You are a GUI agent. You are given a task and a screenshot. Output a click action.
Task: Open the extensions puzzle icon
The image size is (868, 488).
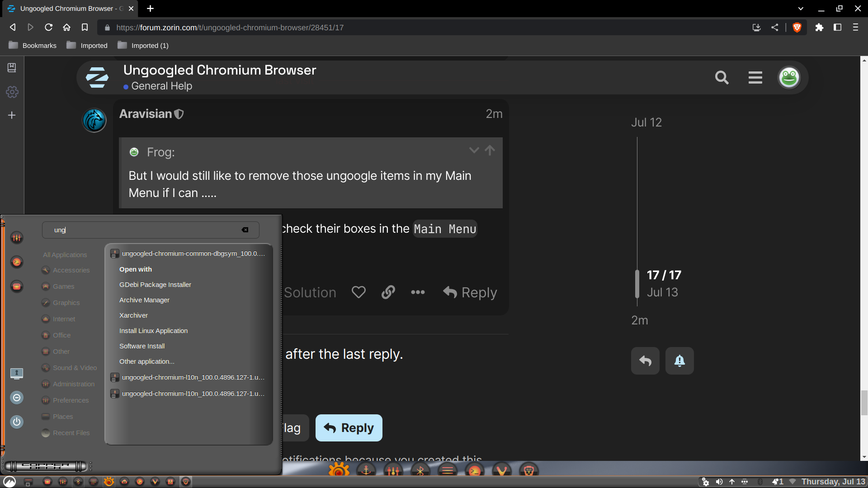click(x=819, y=28)
